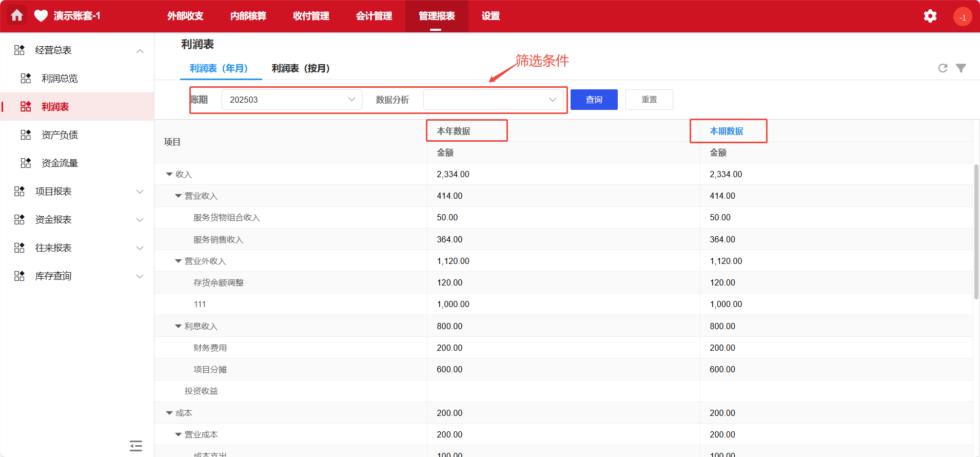980x457 pixels.
Task: Click the red user avatar badge
Action: tap(962, 17)
